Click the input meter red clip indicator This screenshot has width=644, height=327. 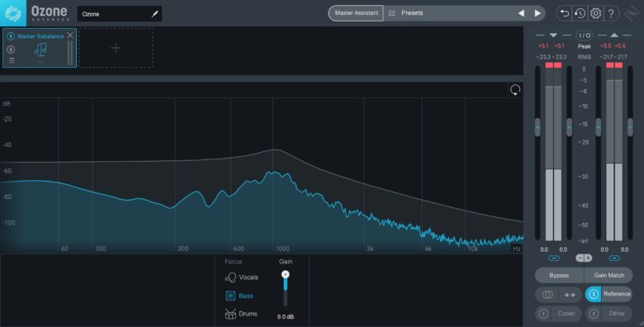[x=553, y=65]
